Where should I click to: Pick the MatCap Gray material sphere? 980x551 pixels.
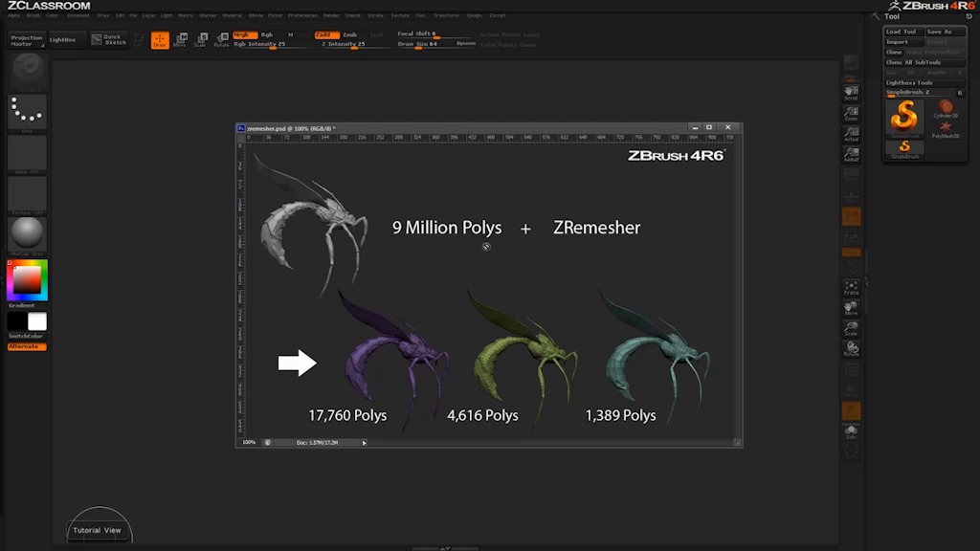tap(27, 234)
